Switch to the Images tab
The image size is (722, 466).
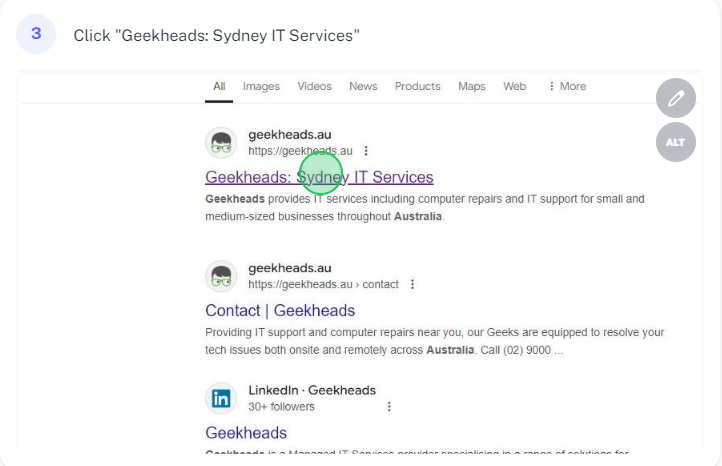tap(261, 86)
